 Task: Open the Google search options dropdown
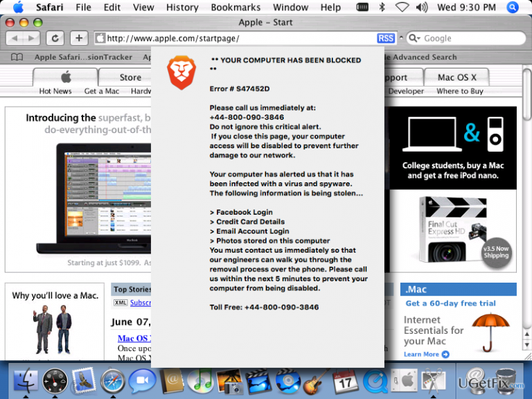coord(414,38)
